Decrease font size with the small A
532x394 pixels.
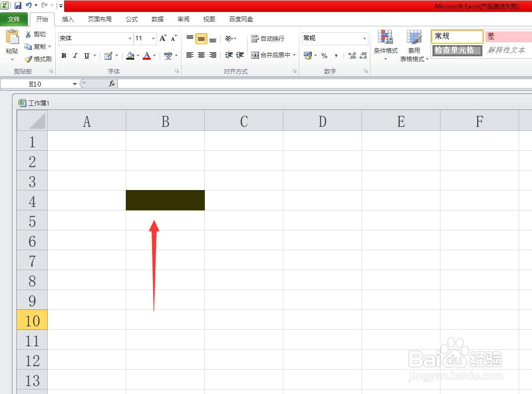pyautogui.click(x=174, y=38)
